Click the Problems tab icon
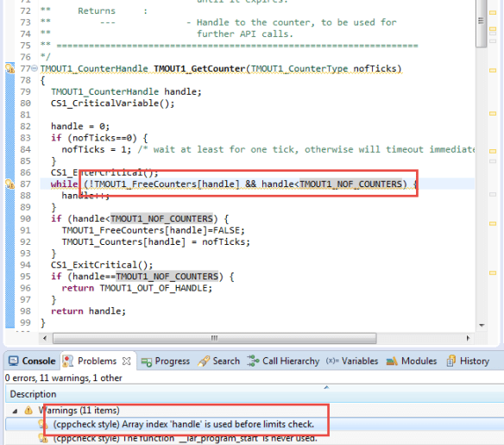This screenshot has width=504, height=445. tap(67, 361)
